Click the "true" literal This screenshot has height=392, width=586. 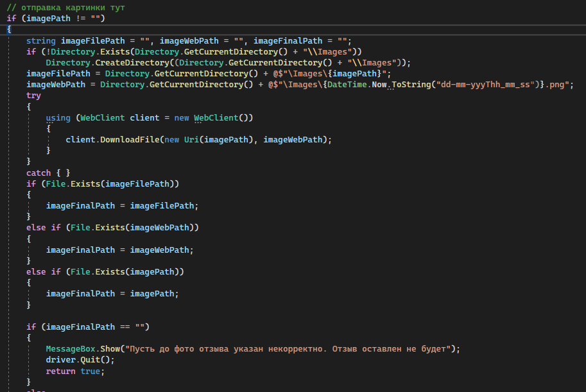[90, 371]
